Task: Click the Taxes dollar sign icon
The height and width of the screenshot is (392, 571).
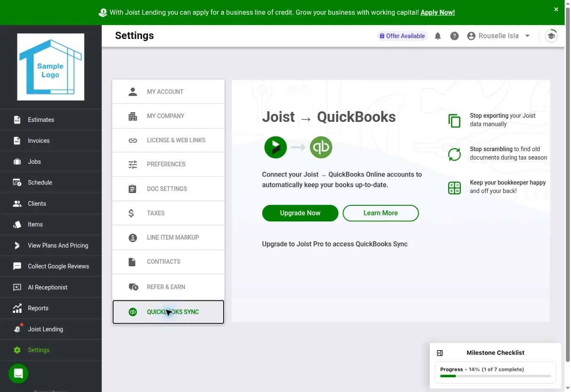Action: (131, 213)
